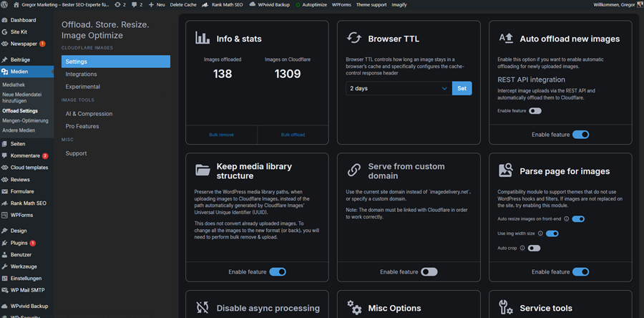Viewport: 644px width, 318px height.
Task: Click the Werkzeuge wrench icon
Action: coord(4,266)
